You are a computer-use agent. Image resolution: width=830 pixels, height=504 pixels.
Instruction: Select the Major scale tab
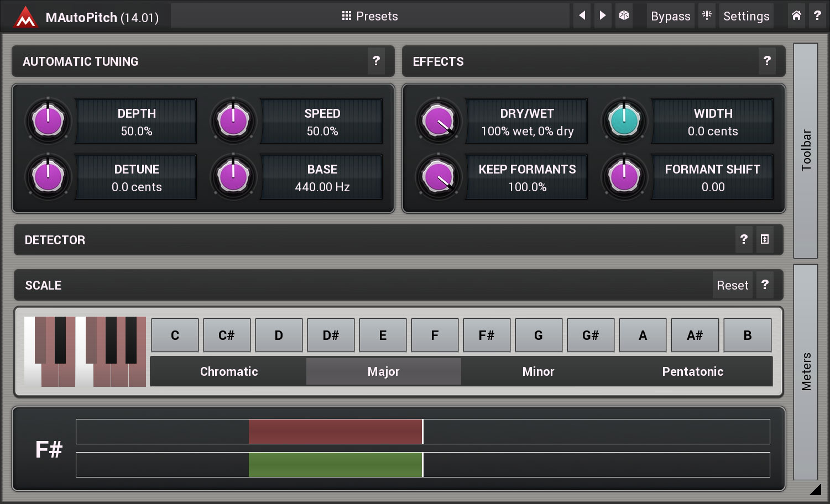click(384, 371)
